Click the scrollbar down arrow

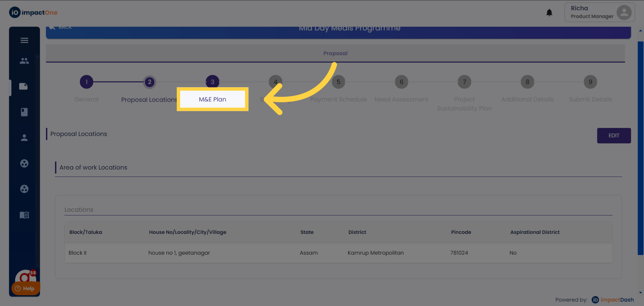coord(641,293)
